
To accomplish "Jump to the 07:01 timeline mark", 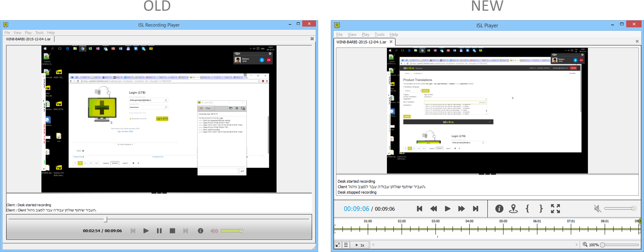I will click(x=571, y=221).
